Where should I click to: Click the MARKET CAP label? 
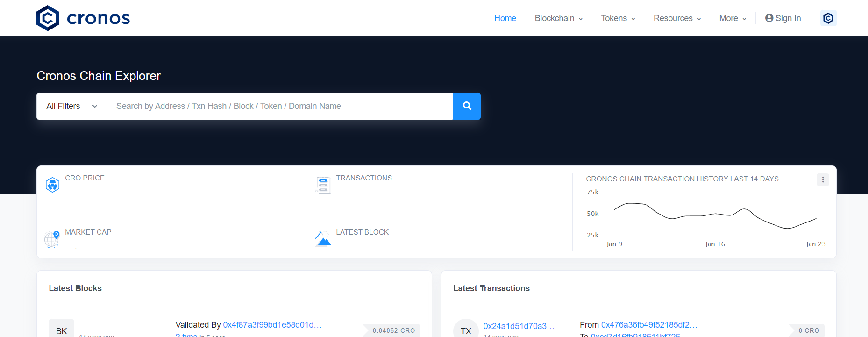click(88, 232)
